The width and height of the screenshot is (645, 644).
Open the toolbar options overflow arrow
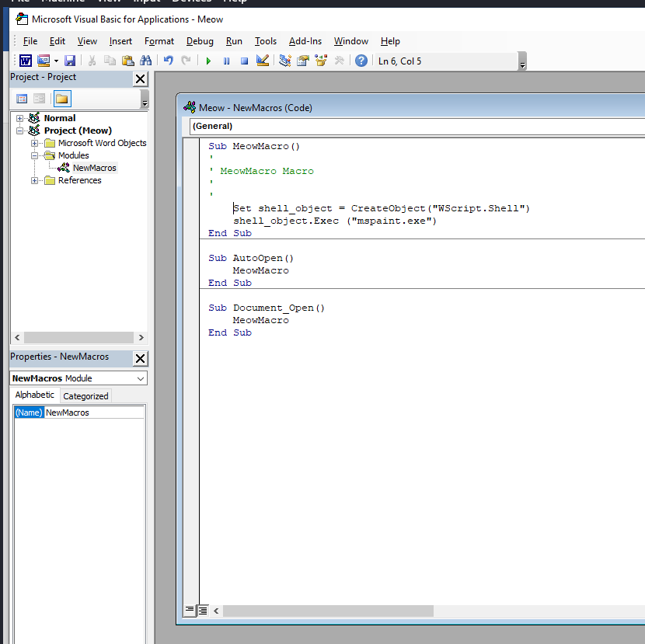pyautogui.click(x=522, y=61)
